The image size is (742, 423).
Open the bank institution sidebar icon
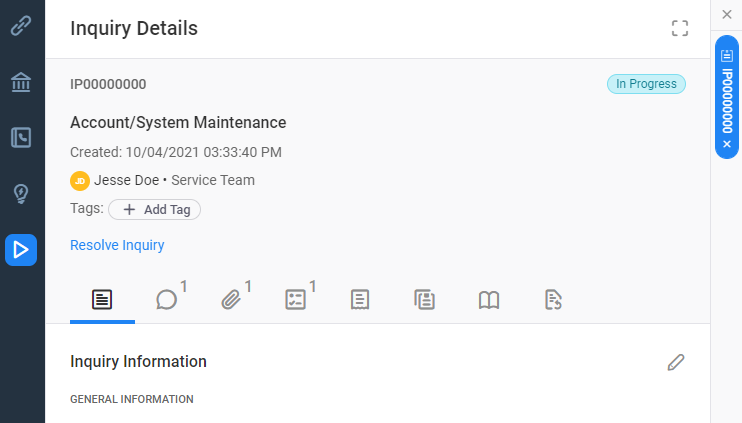21,82
